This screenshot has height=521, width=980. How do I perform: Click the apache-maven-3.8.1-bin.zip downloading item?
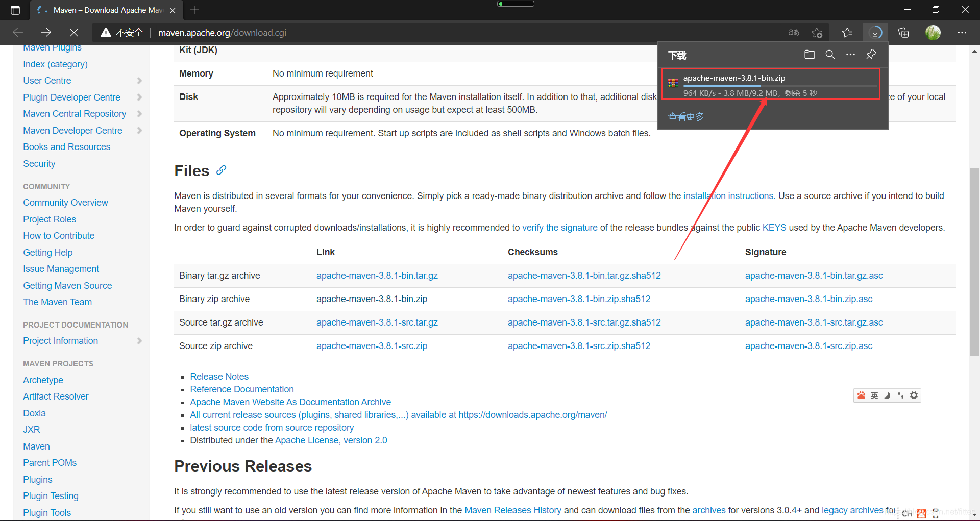771,84
